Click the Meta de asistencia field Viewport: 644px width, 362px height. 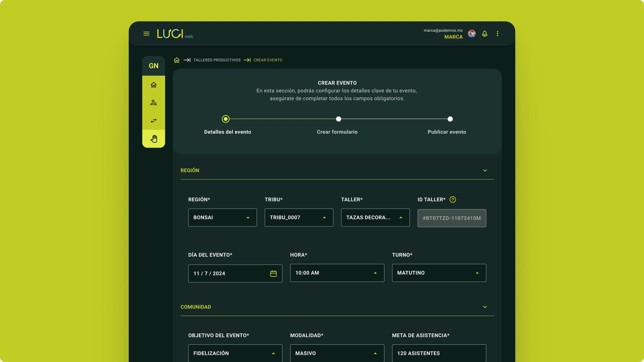point(439,353)
